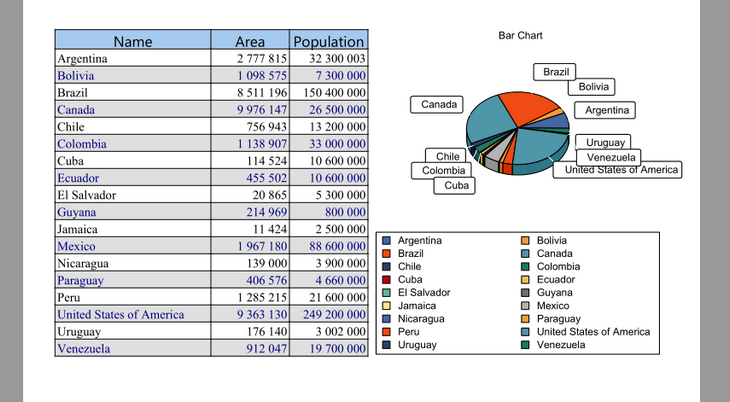This screenshot has height=402, width=730.
Task: Select the Cuba name cell in table
Action: pos(133,161)
